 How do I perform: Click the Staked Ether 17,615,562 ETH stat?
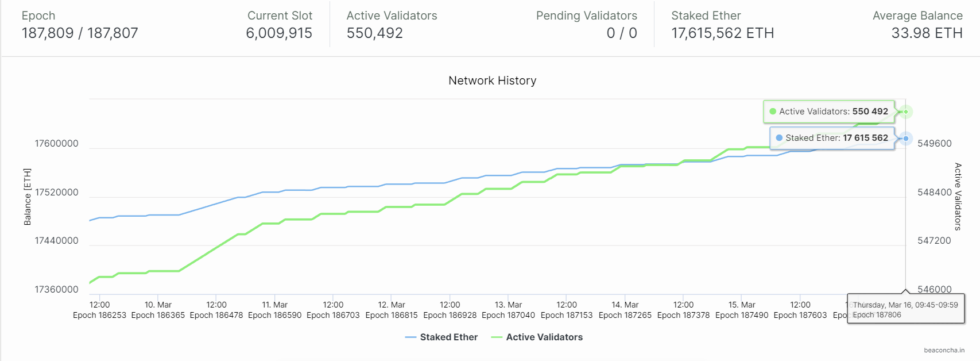[722, 25]
